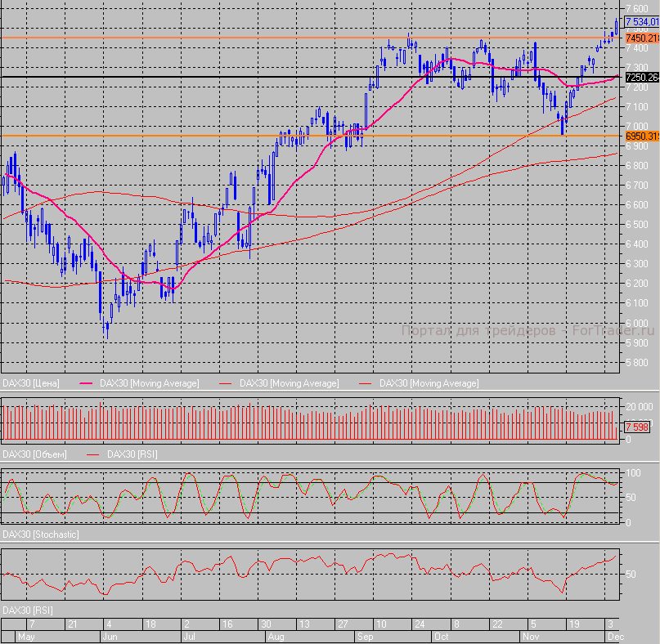Click the 7 600 price scale label
This screenshot has height=644, width=660.
coord(638,8)
